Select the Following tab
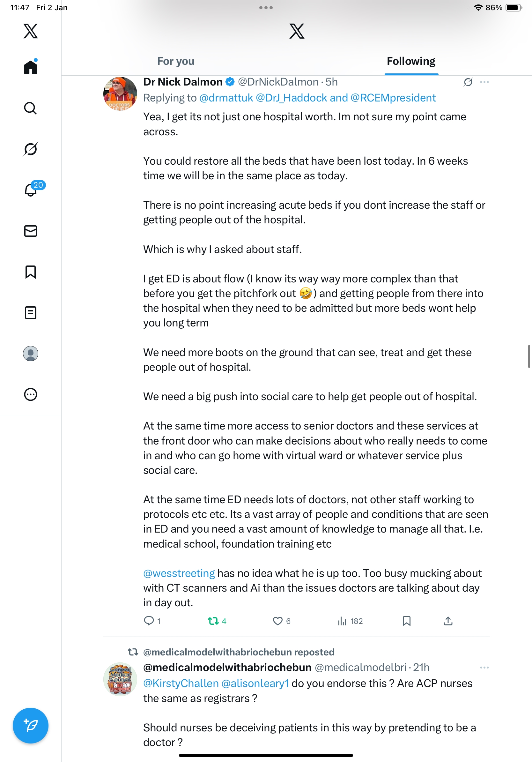Image resolution: width=532 pixels, height=762 pixels. tap(411, 61)
